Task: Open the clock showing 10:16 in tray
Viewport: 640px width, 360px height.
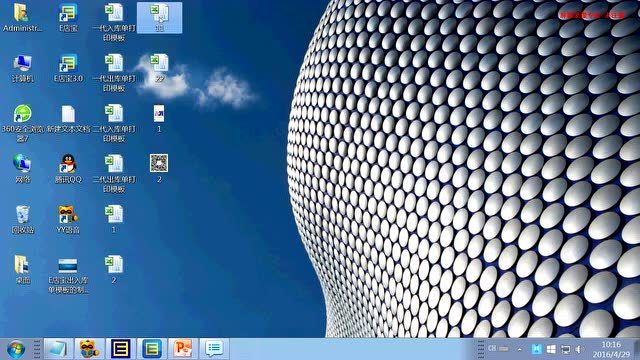Action: [611, 349]
